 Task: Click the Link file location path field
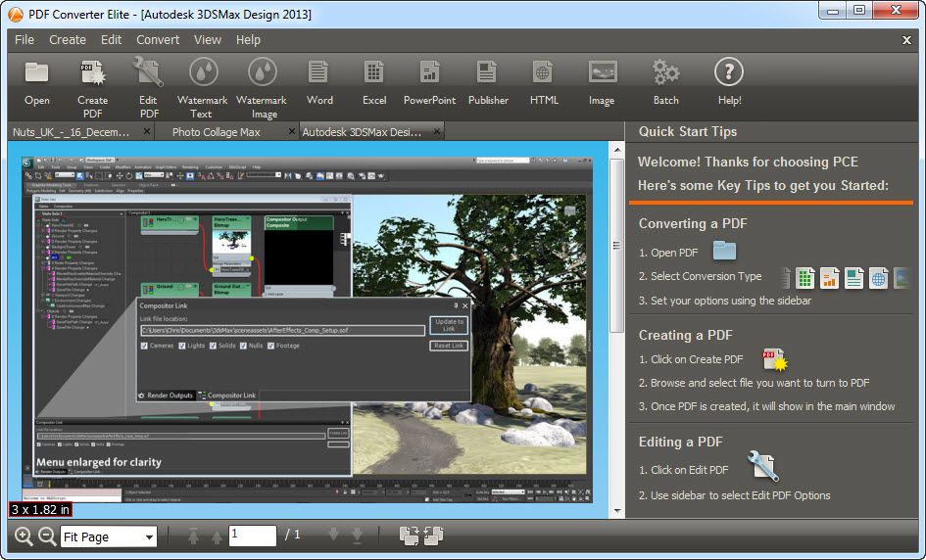[x=282, y=331]
